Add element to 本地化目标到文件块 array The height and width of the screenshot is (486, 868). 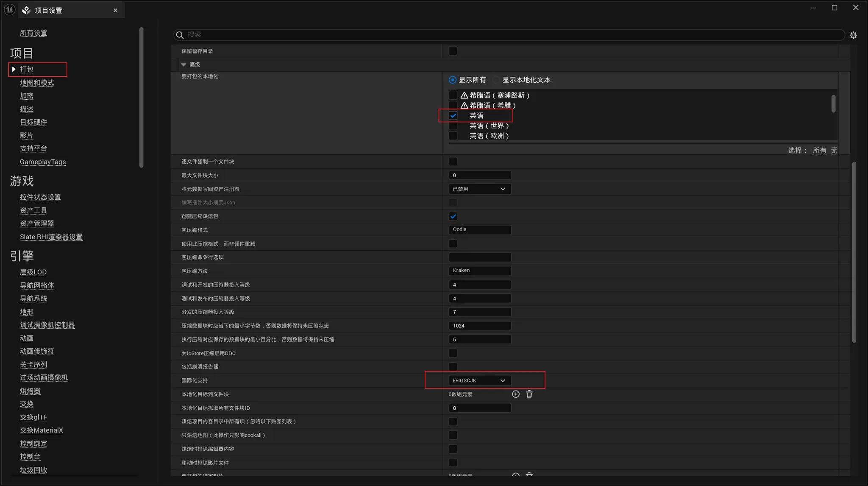(x=515, y=394)
